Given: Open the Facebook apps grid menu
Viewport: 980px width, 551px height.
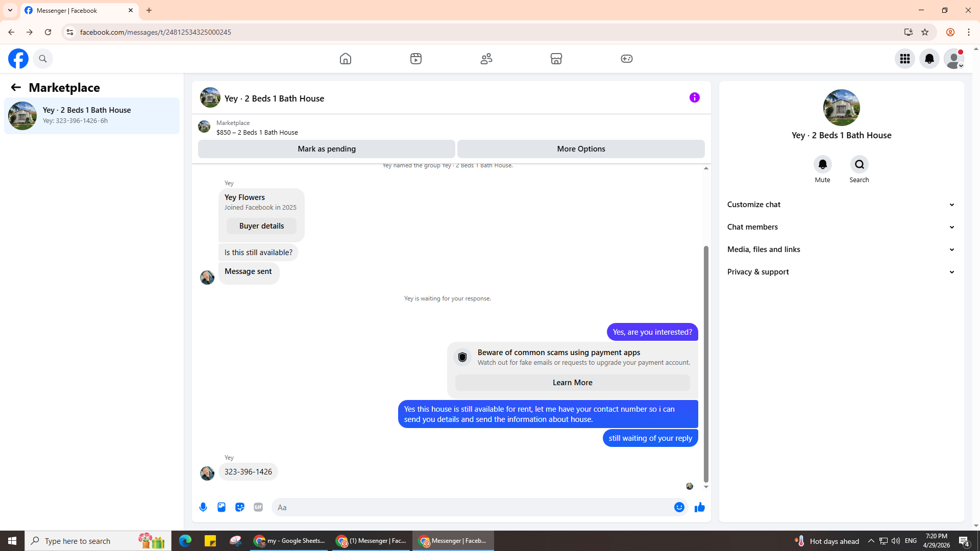Looking at the screenshot, I should point(904,59).
